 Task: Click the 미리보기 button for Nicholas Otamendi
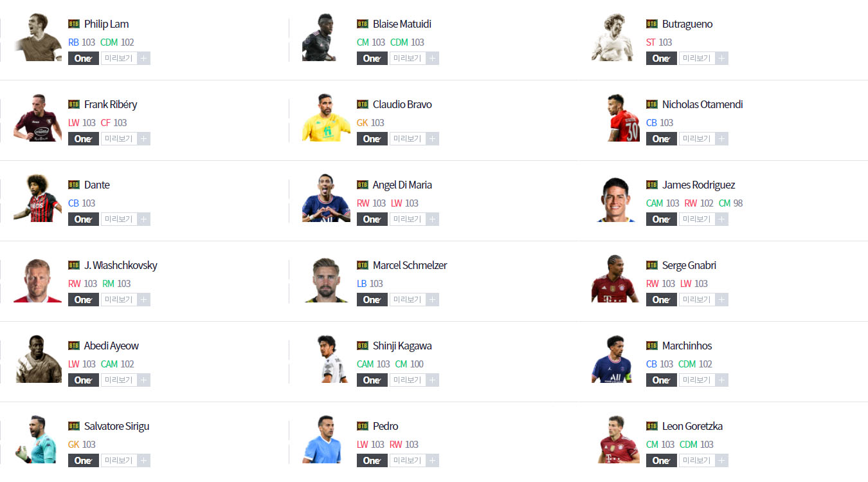[x=697, y=139]
